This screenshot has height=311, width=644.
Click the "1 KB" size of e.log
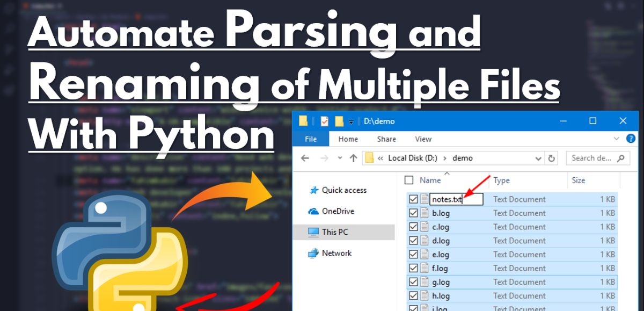click(608, 255)
